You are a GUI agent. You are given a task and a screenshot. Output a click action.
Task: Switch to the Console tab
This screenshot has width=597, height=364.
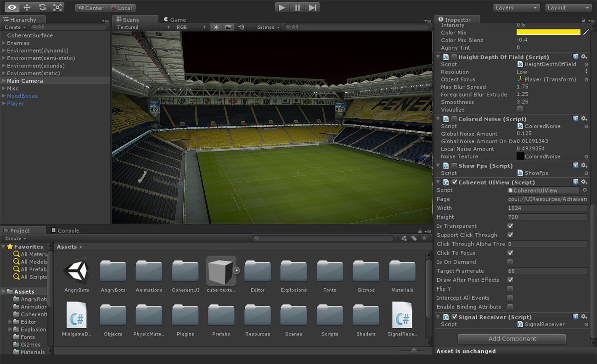[65, 230]
